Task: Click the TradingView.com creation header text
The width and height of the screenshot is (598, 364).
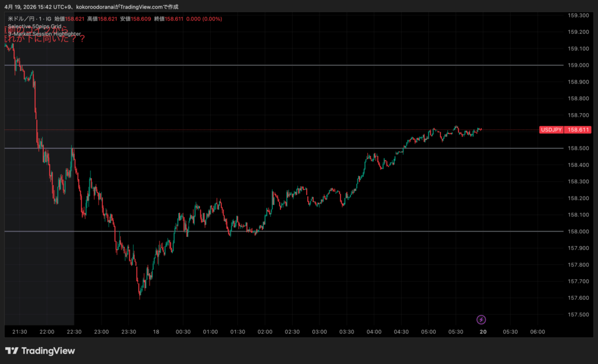Action: tap(91, 6)
